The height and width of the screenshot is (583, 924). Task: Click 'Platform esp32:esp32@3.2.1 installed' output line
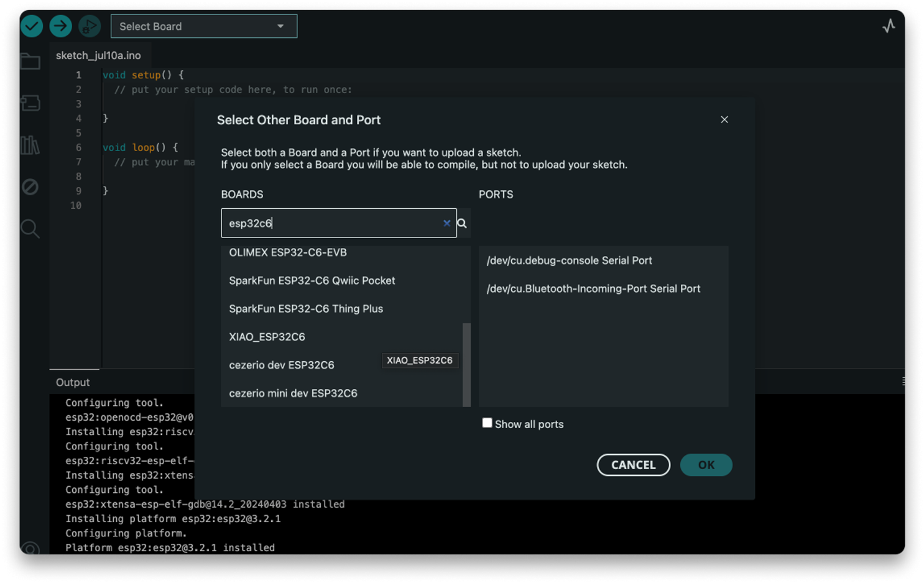point(170,548)
